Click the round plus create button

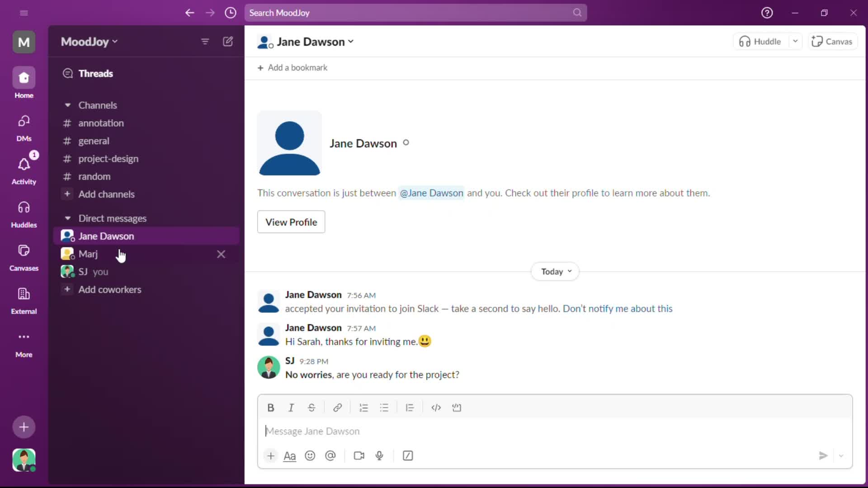(24, 427)
